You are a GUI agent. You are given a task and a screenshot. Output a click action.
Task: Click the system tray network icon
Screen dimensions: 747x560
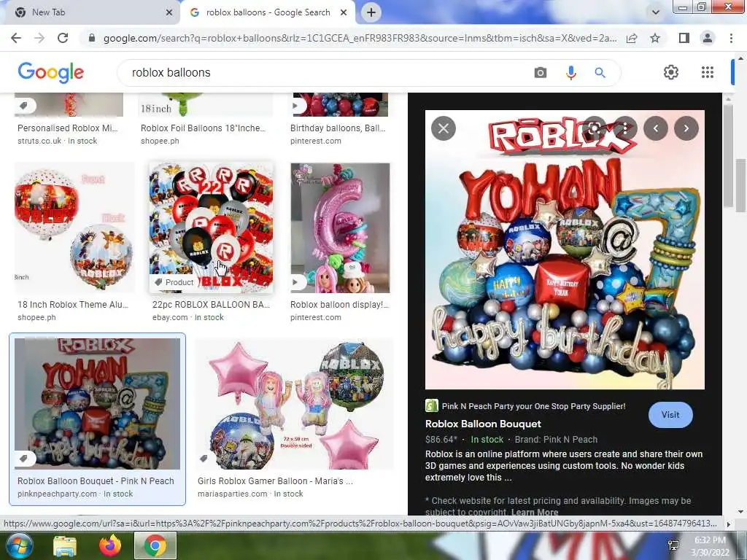(x=673, y=545)
